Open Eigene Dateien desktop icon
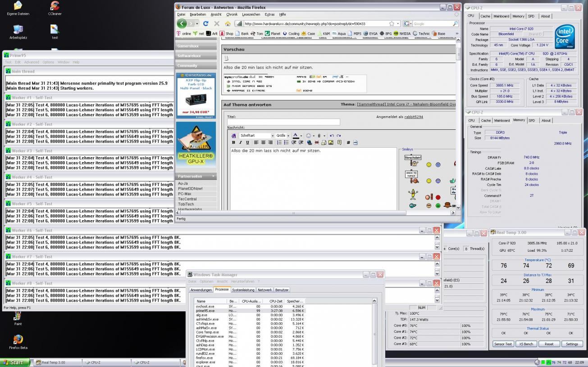The image size is (588, 367). (18, 9)
